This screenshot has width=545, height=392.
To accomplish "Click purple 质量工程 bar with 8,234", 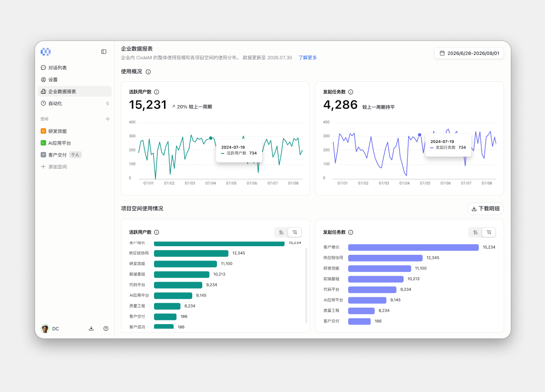I will click(x=361, y=311).
